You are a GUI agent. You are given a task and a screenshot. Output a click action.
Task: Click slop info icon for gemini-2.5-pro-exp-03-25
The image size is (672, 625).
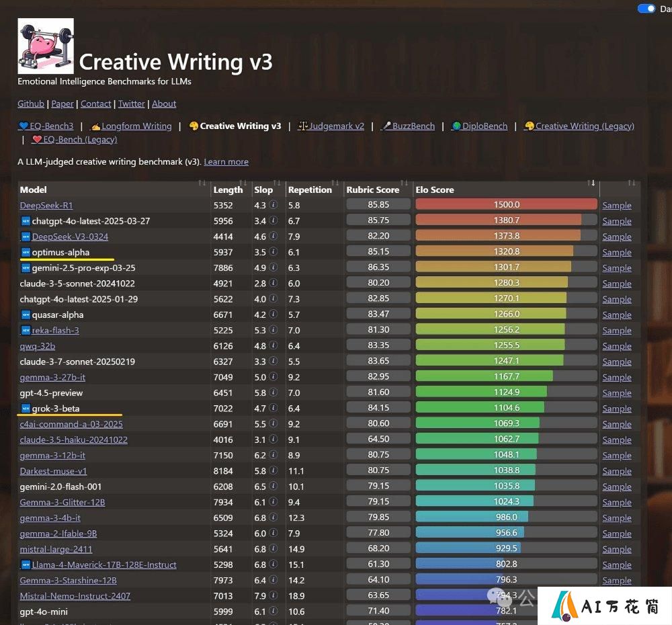coord(274,267)
